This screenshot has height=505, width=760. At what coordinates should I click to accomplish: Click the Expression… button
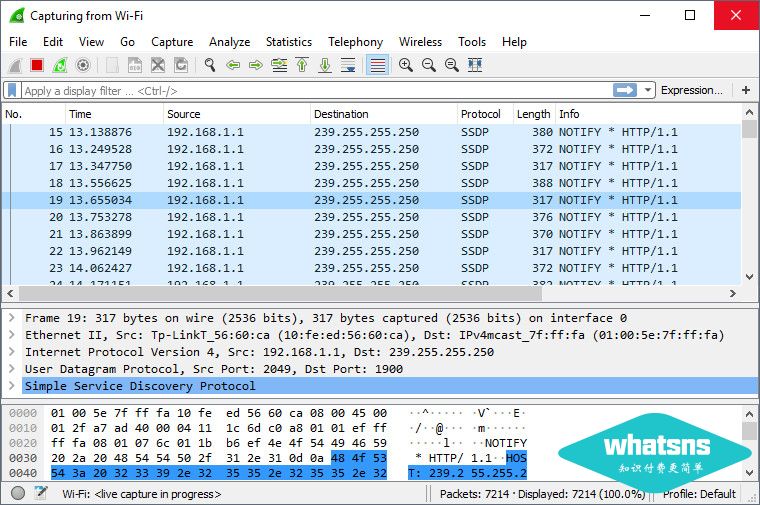click(x=691, y=90)
